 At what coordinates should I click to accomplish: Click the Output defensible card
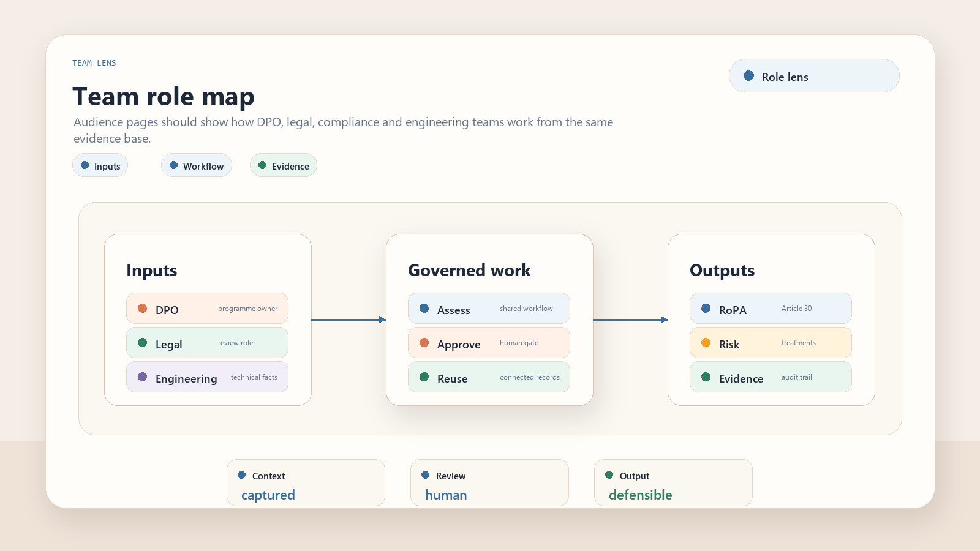click(673, 483)
